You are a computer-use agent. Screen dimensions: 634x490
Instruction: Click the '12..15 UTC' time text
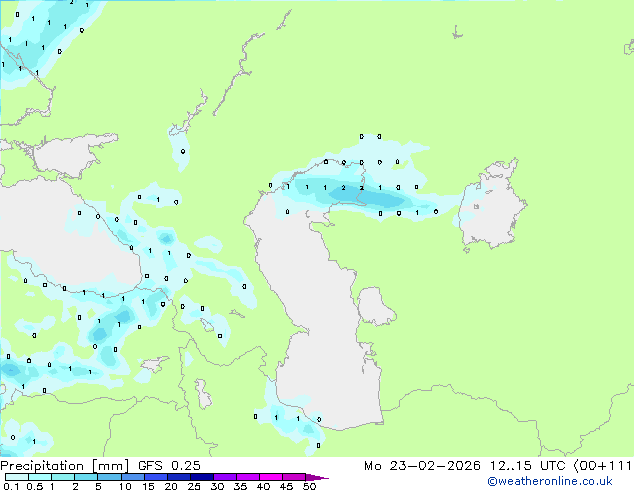pyautogui.click(x=527, y=466)
